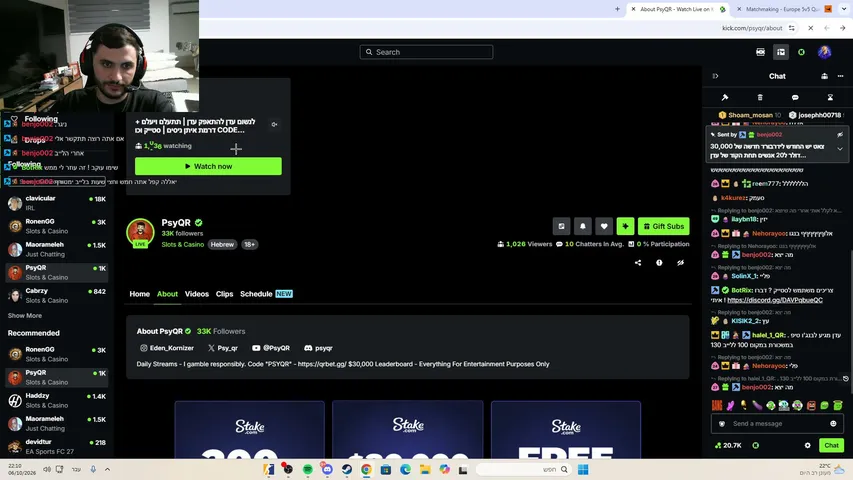Switch to the Home tab
Image resolution: width=853 pixels, height=480 pixels.
pyautogui.click(x=139, y=294)
